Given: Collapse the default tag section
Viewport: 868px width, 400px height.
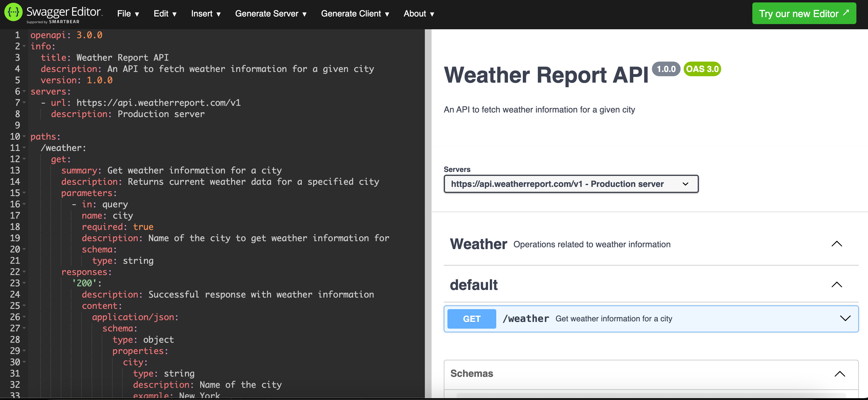Looking at the screenshot, I should point(837,285).
